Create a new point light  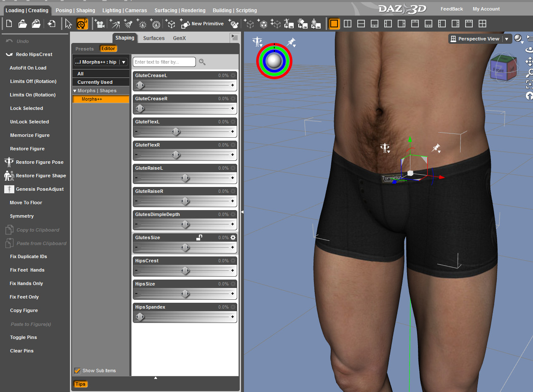142,24
